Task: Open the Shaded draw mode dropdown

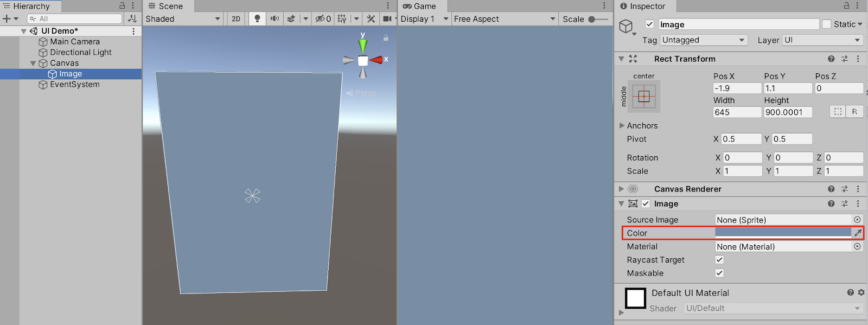Action: 183,18
